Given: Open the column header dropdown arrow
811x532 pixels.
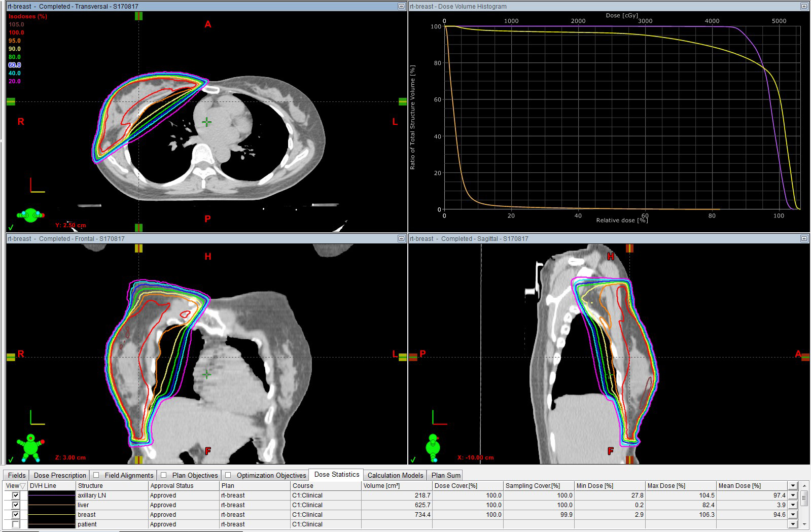Looking at the screenshot, I should click(x=793, y=486).
